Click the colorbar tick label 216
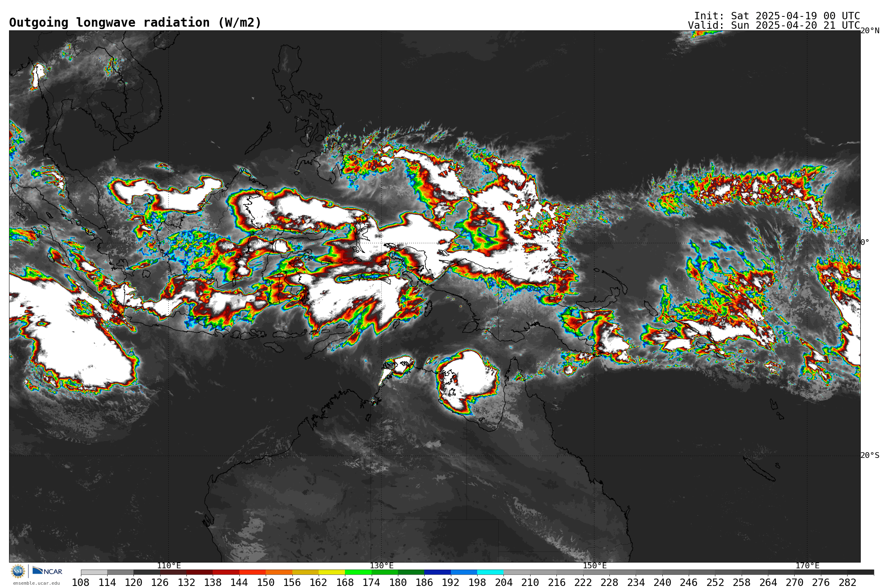 pyautogui.click(x=556, y=582)
